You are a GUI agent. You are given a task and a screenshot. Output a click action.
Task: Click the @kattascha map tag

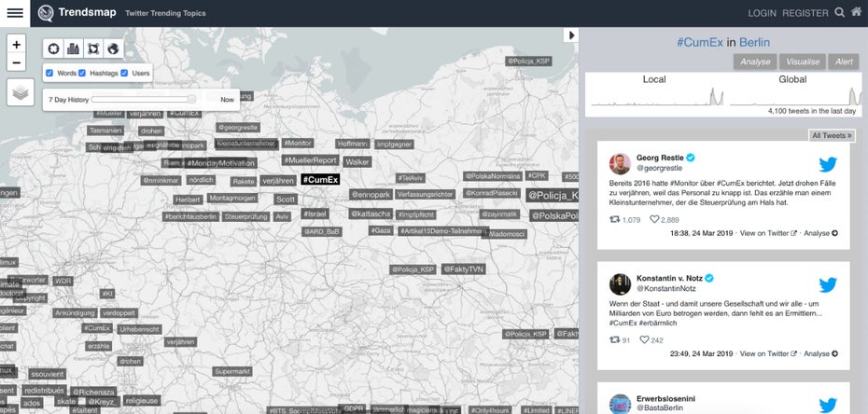tap(371, 214)
